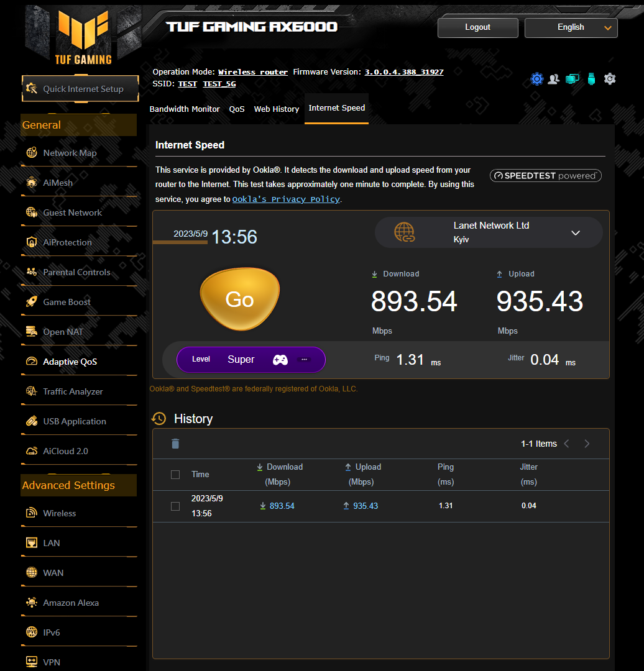This screenshot has width=644, height=671.
Task: Select the Internet Speed tab
Action: coord(336,108)
